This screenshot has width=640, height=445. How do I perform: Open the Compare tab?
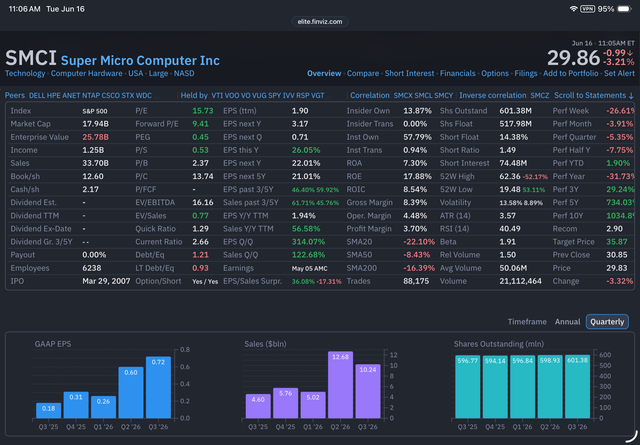(363, 73)
